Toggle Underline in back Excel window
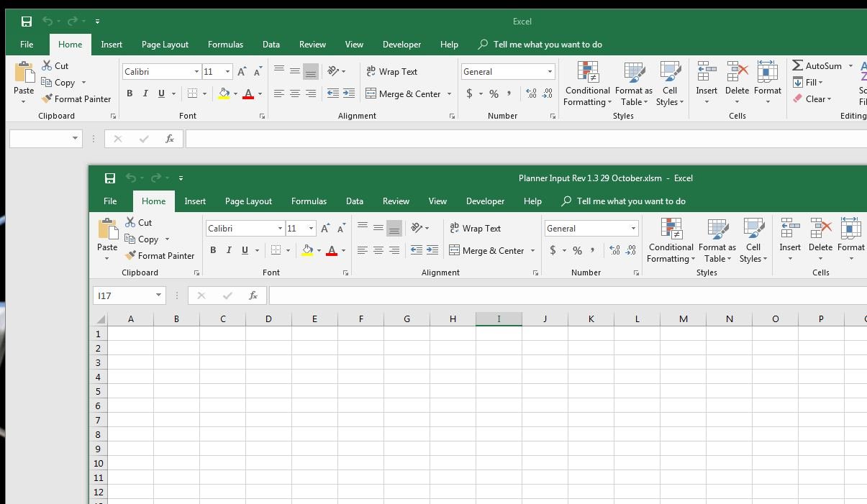This screenshot has height=504, width=867. [161, 93]
